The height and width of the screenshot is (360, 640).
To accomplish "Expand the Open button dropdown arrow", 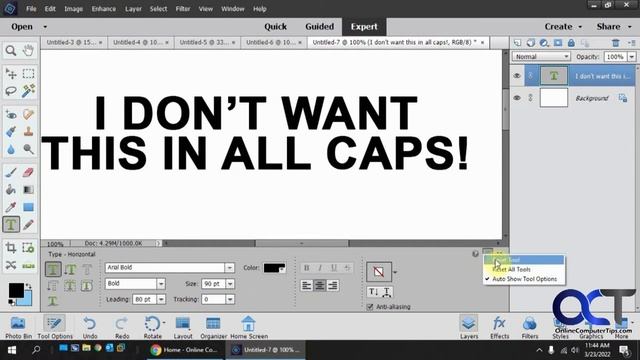I will pyautogui.click(x=45, y=27).
